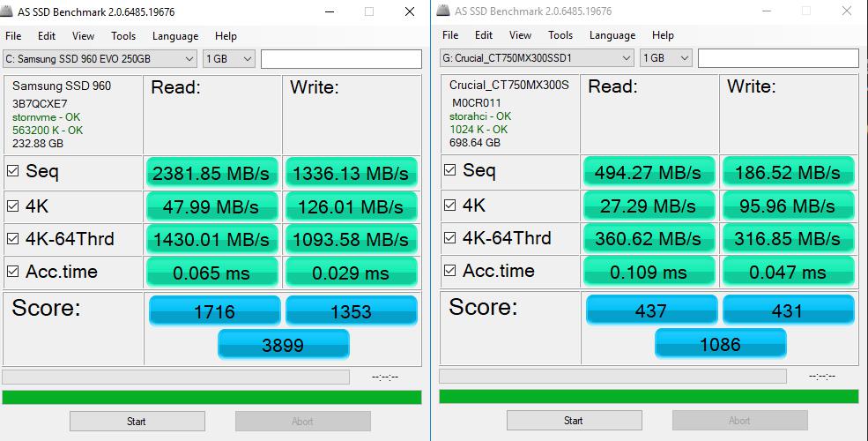Uncheck 4K-64Thrd test in Crucial window
The height and width of the screenshot is (441, 868).
pyautogui.click(x=450, y=237)
